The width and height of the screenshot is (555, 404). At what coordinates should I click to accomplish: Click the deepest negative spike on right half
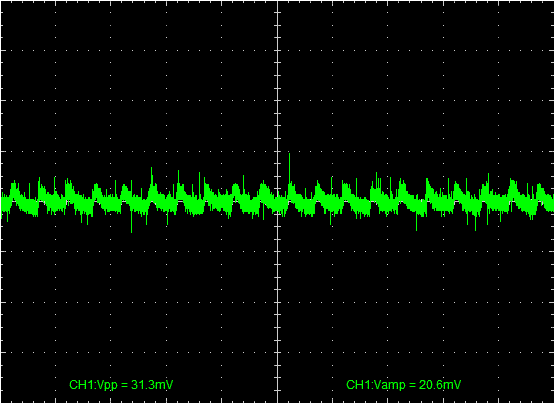click(417, 222)
